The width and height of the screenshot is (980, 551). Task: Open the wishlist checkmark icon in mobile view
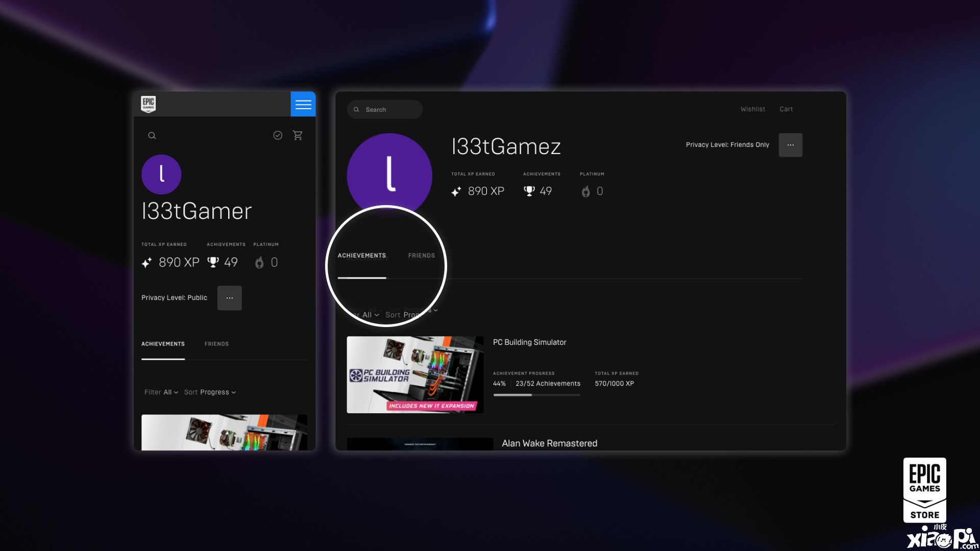pyautogui.click(x=278, y=135)
